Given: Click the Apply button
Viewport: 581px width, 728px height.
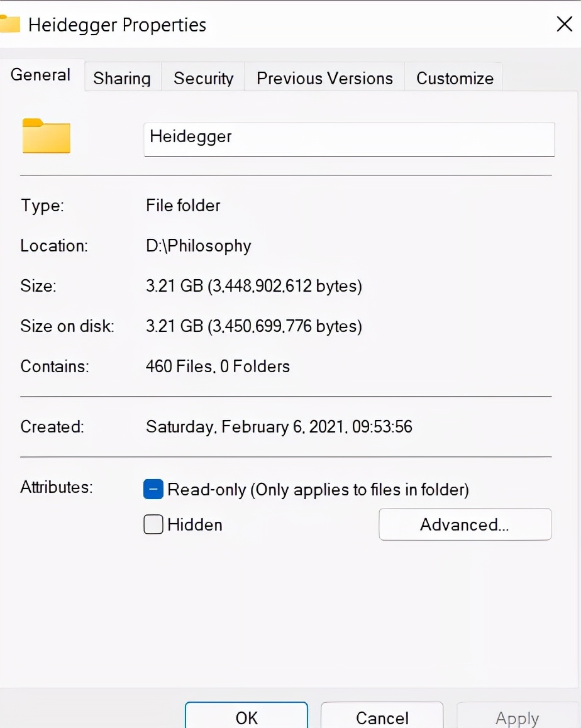Looking at the screenshot, I should (x=517, y=717).
